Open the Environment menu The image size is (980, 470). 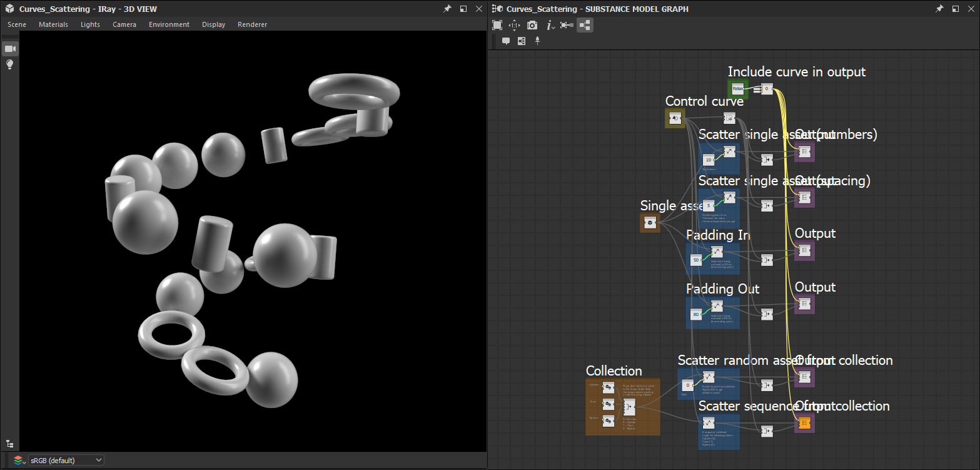168,24
